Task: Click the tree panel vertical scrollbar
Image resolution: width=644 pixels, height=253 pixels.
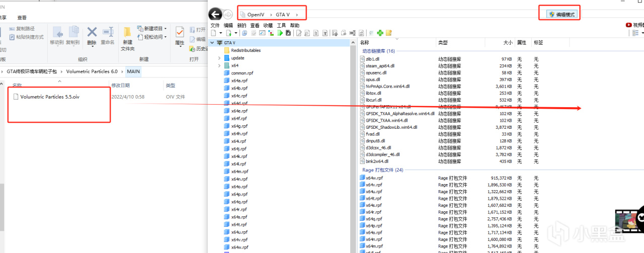Action: tap(354, 146)
